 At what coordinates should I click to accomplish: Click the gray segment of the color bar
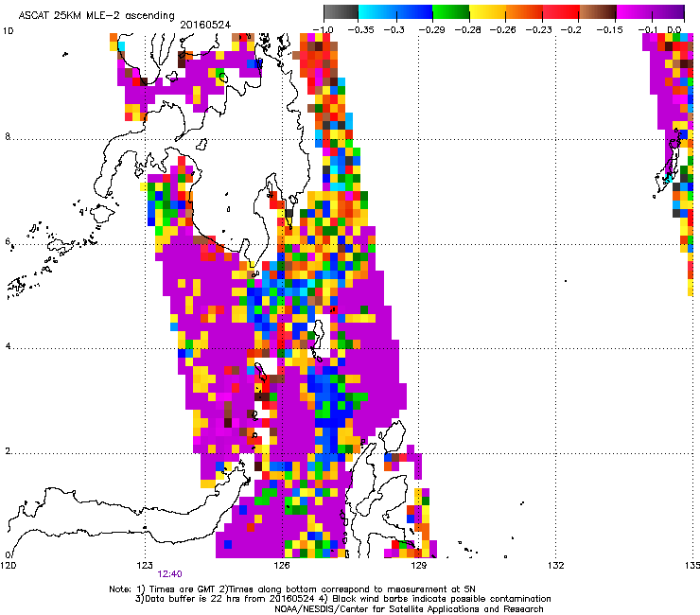[341, 11]
